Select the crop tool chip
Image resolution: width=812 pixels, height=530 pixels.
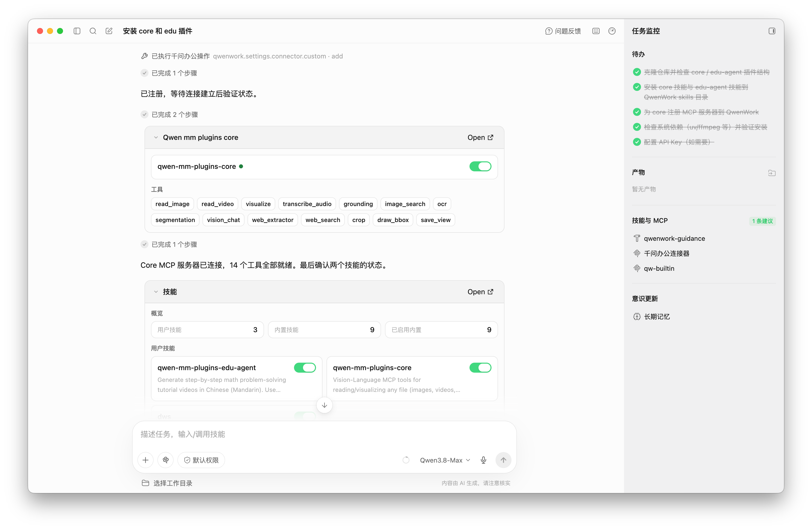(358, 220)
